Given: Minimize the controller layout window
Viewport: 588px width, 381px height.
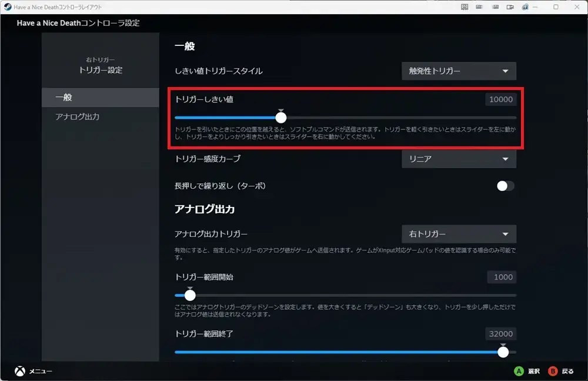Looking at the screenshot, I should point(535,6).
